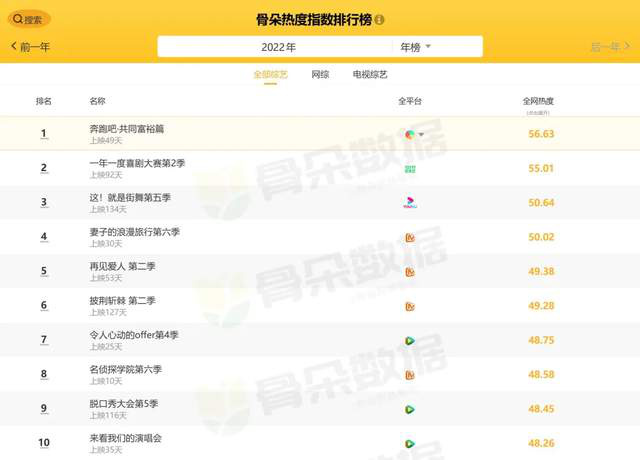This screenshot has height=460, width=640.
Task: Click rank number 3
Action: click(x=44, y=202)
